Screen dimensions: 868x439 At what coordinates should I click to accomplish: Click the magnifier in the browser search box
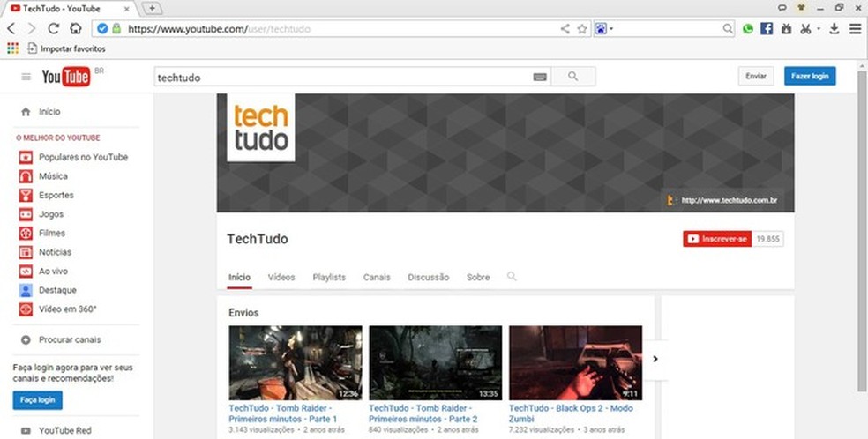(728, 29)
